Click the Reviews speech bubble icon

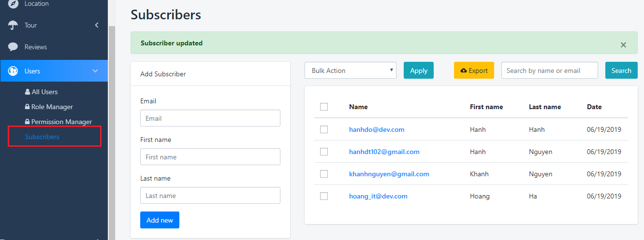point(13,47)
